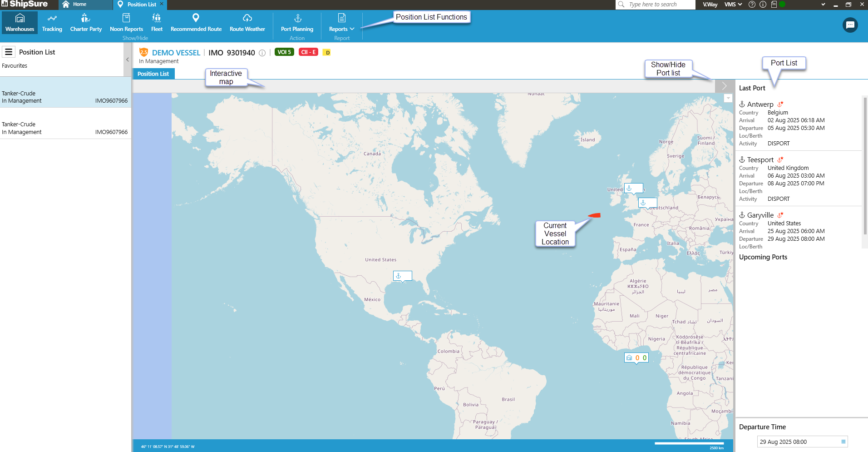Screen dimensions: 868x452
Task: Open the chat message bubble
Action: click(850, 25)
